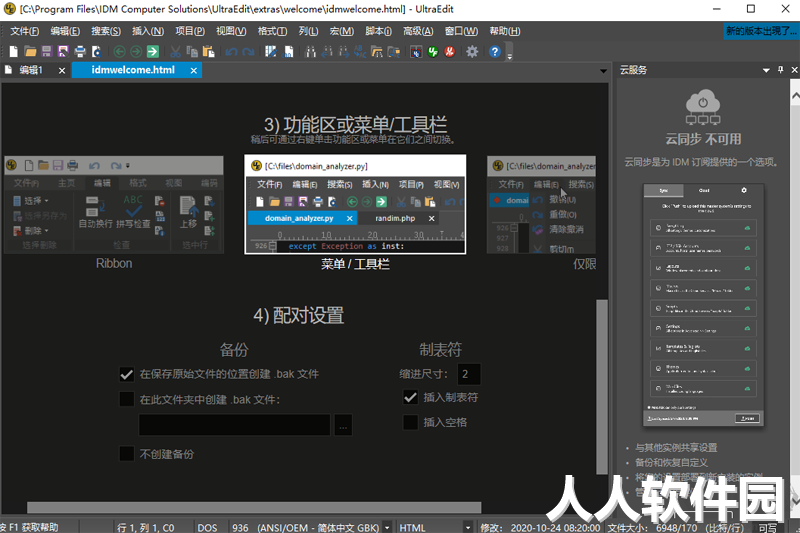Copy selection with the copy icon
This screenshot has height=533, width=800.
(192, 52)
